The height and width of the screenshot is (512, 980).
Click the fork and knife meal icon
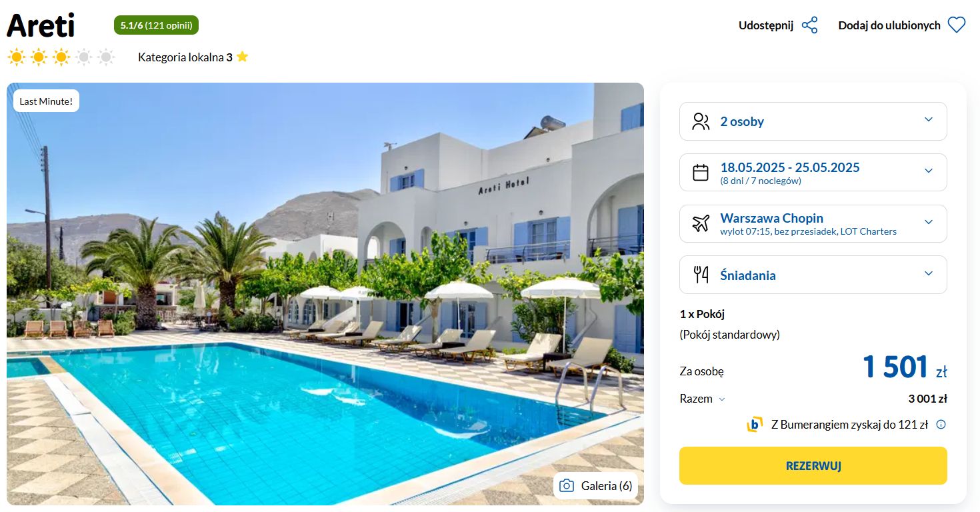(x=701, y=275)
